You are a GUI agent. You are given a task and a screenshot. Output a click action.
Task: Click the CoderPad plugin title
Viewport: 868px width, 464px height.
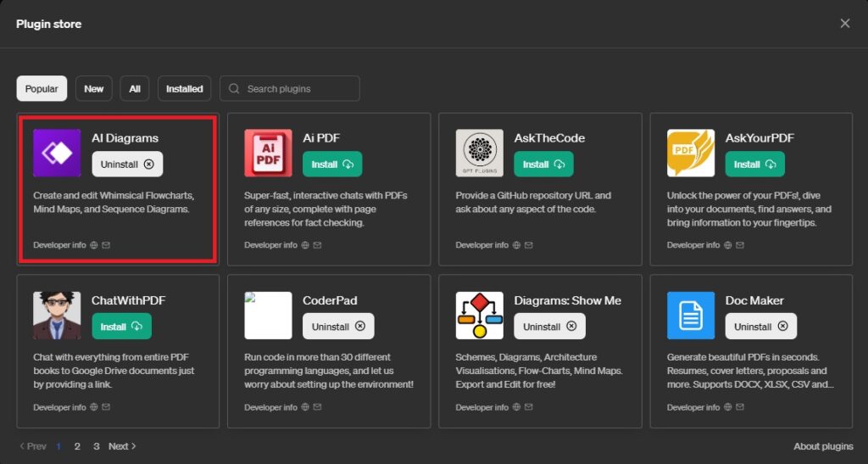pyautogui.click(x=330, y=300)
